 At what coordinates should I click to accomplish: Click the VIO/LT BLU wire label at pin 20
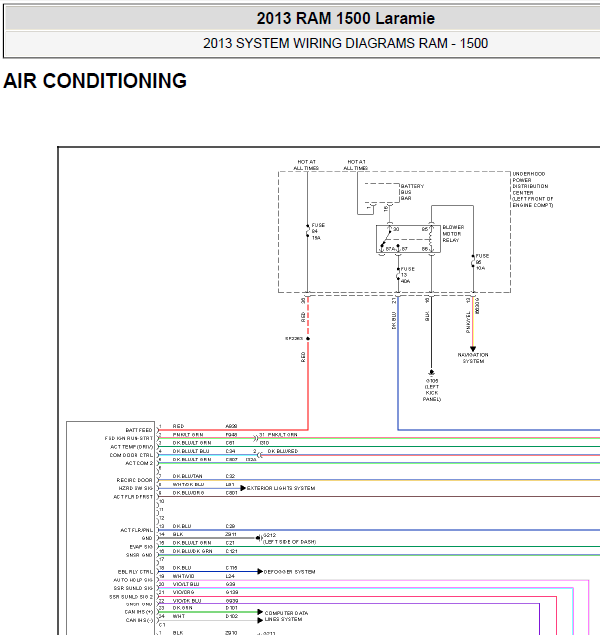click(x=186, y=584)
